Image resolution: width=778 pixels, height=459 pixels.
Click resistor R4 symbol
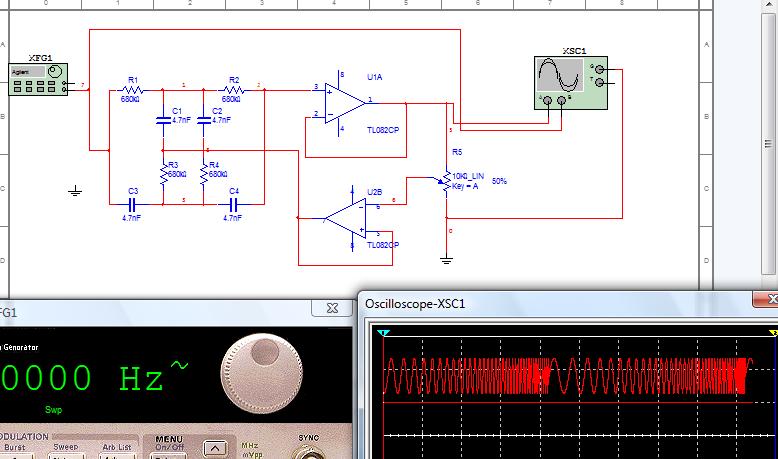point(204,173)
